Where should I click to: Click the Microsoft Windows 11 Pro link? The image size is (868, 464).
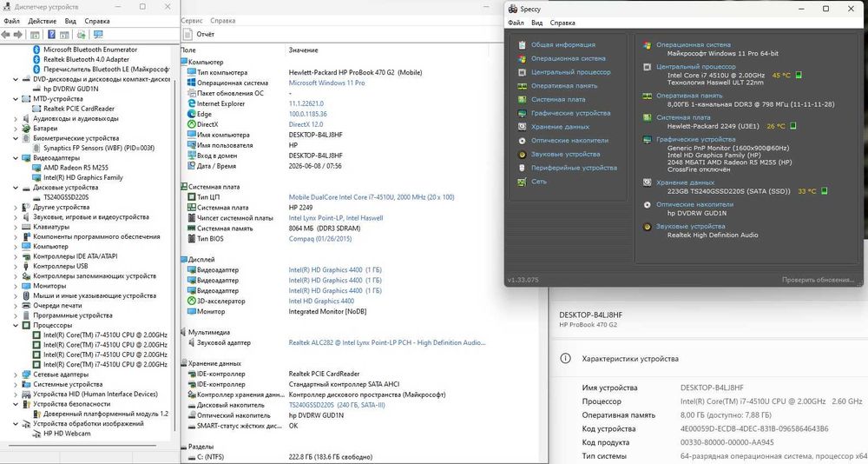(x=326, y=83)
